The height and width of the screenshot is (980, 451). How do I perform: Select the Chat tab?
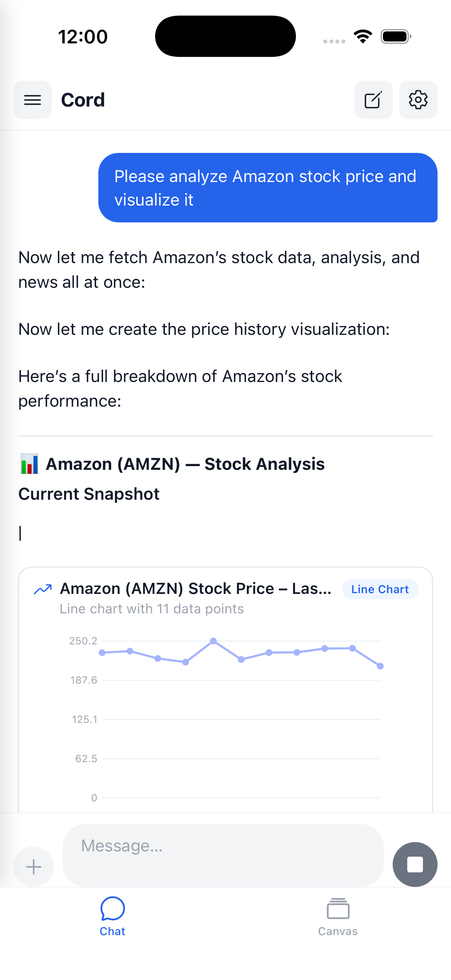(112, 917)
